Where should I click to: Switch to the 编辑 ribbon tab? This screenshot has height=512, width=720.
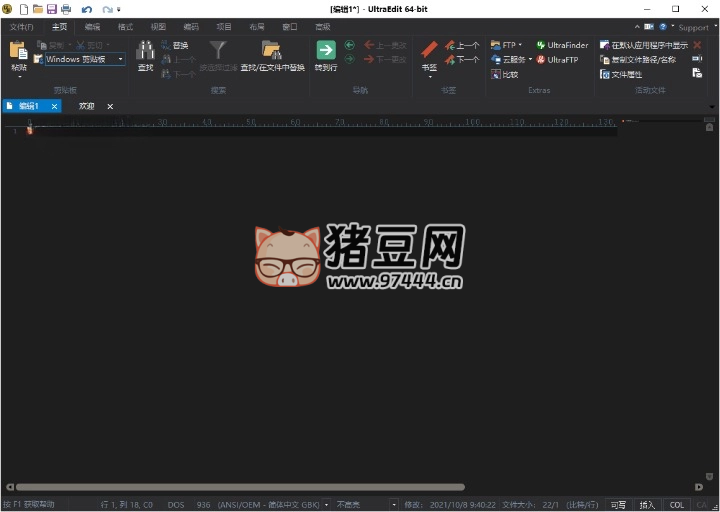pos(92,27)
